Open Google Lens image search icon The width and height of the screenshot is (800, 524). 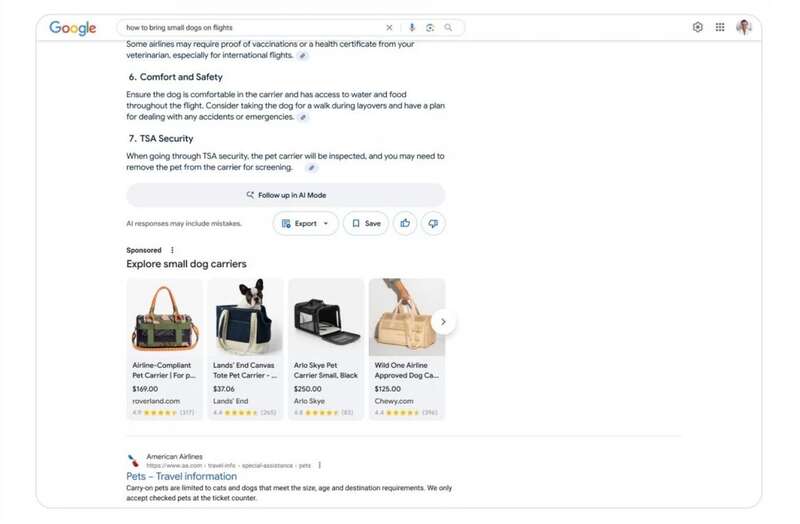pyautogui.click(x=430, y=28)
